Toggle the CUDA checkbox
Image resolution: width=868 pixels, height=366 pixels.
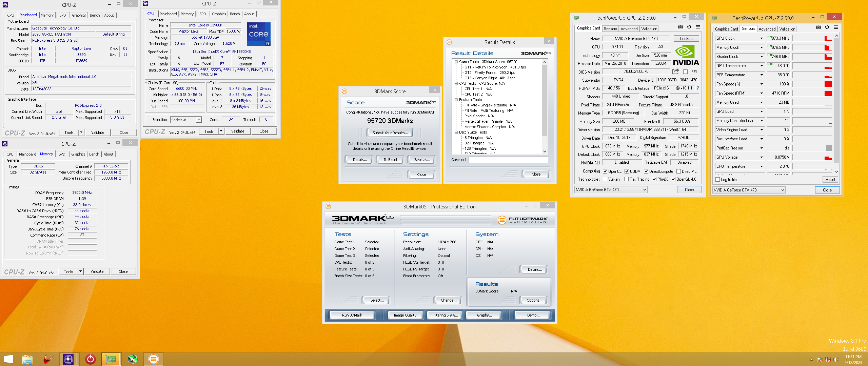coord(627,171)
